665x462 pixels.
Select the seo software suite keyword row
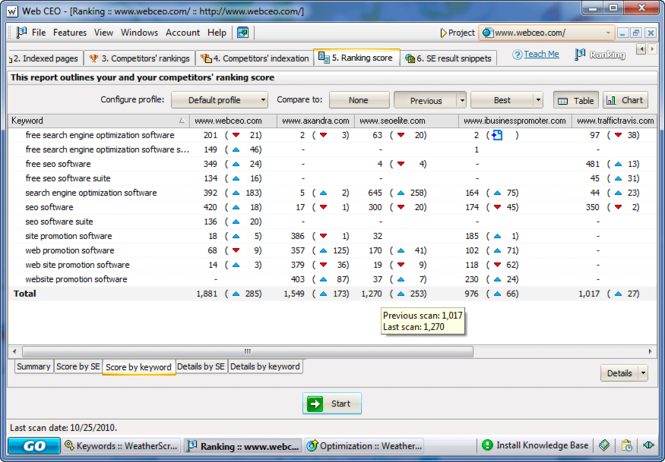coord(332,221)
